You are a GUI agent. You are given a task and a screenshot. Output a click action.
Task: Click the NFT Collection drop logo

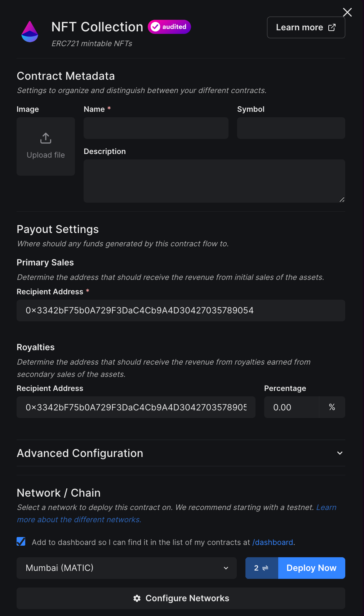[x=30, y=31]
